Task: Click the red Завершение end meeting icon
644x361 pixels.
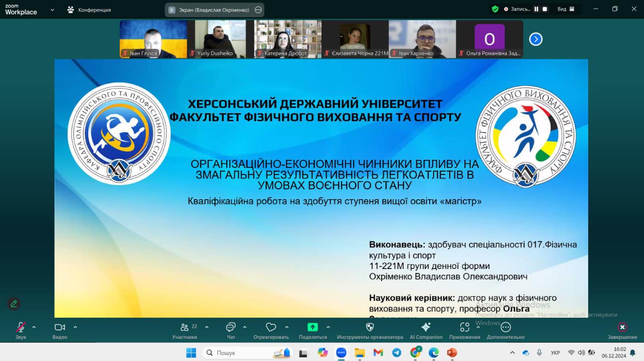Action: [622, 327]
